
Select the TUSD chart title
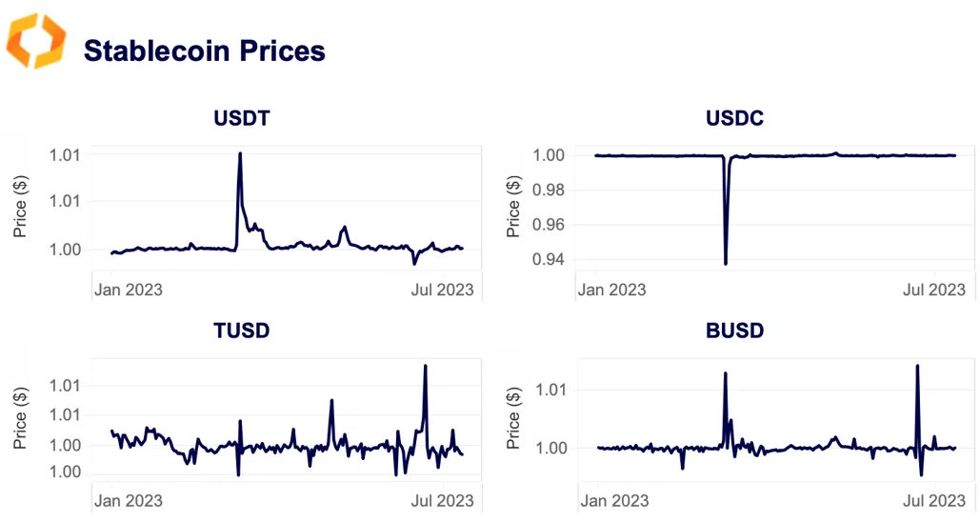(x=241, y=331)
